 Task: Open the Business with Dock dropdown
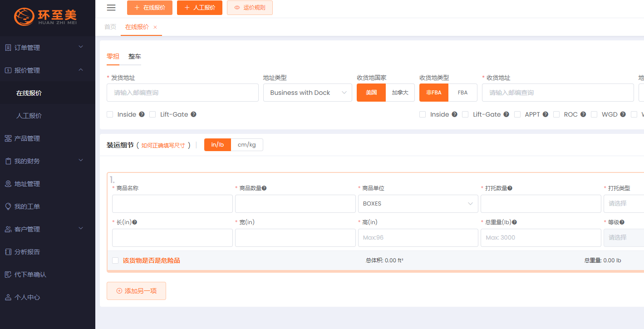pyautogui.click(x=307, y=93)
